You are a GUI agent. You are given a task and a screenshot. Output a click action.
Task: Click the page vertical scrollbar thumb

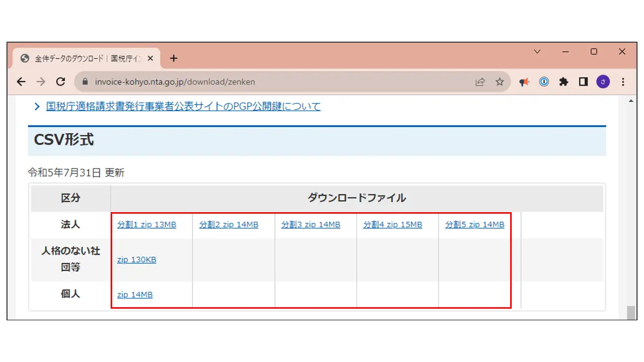631,313
